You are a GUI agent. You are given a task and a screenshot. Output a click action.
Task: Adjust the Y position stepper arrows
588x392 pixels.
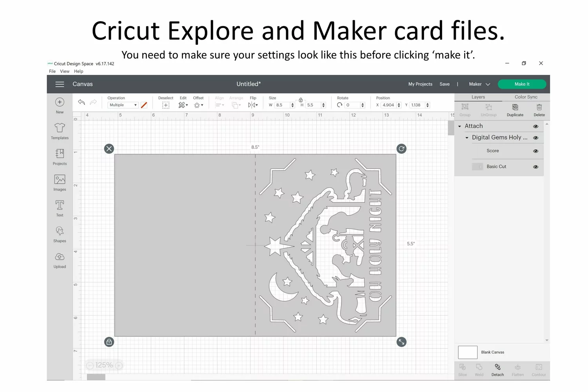coord(428,105)
